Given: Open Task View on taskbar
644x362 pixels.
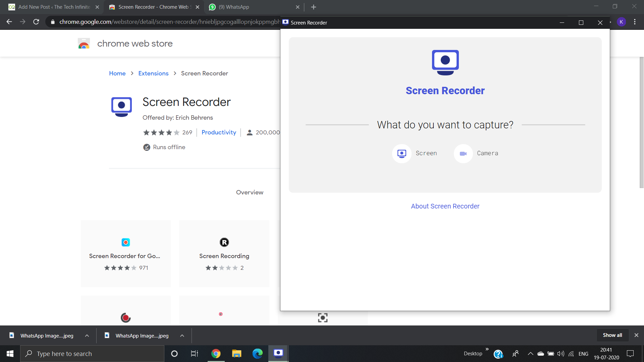Looking at the screenshot, I should 195,354.
